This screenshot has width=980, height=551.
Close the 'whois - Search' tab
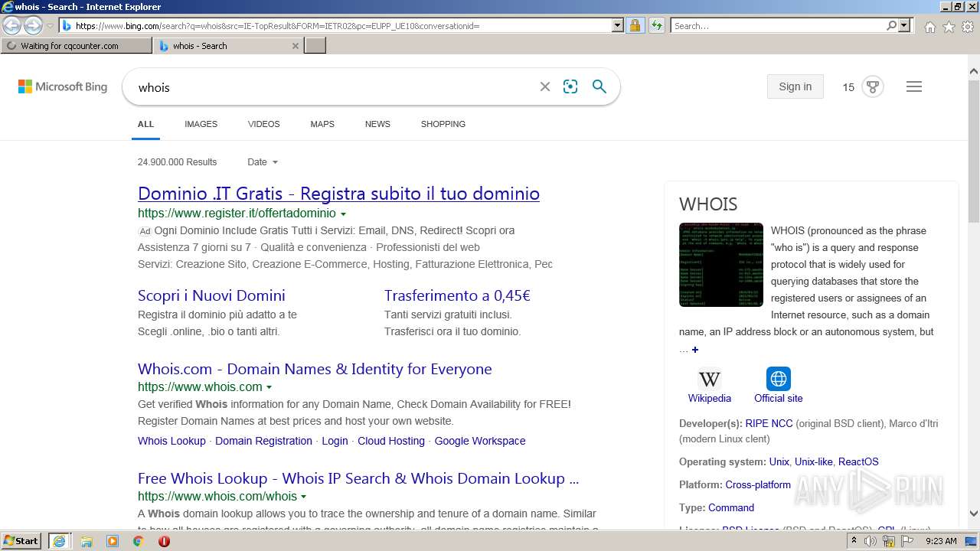click(x=296, y=46)
